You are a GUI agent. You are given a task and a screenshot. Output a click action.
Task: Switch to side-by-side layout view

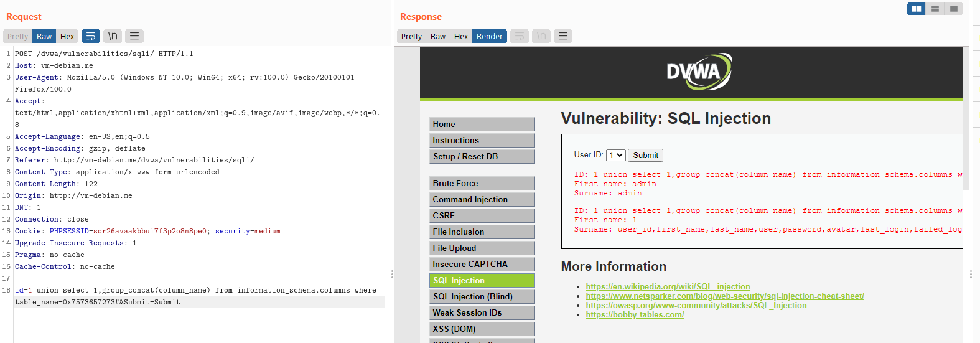pos(916,9)
